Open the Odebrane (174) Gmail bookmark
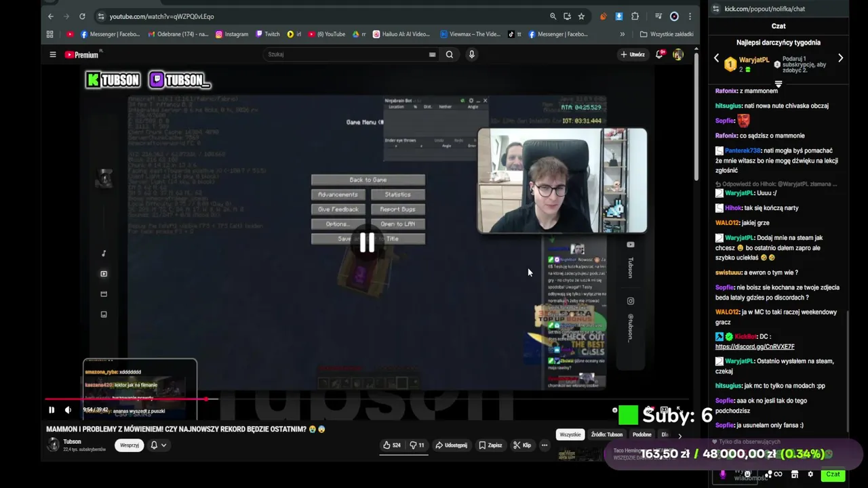Viewport: 868px width, 488px height. point(178,34)
